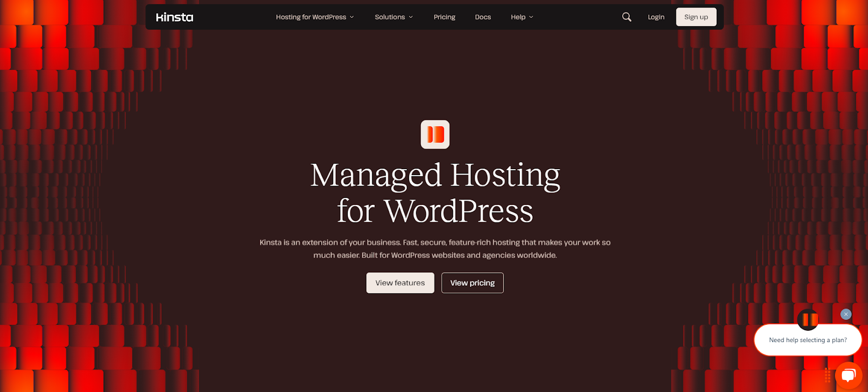The width and height of the screenshot is (868, 392).
Task: Open the search magnifier icon
Action: click(x=627, y=17)
